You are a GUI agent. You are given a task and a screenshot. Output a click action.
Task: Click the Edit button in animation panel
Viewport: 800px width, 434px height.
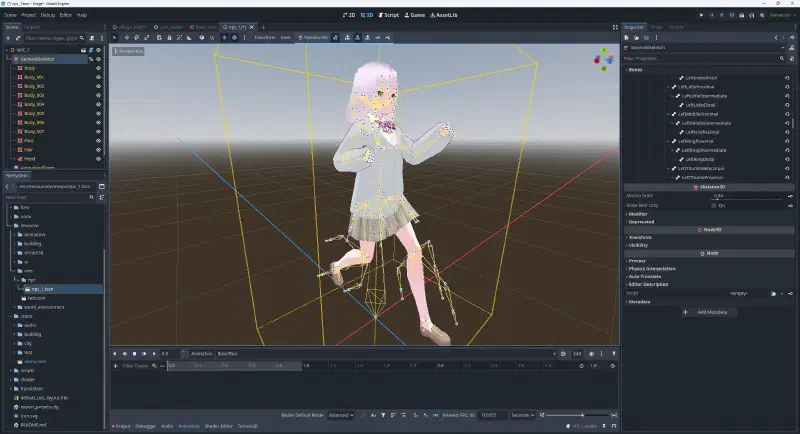coord(577,353)
